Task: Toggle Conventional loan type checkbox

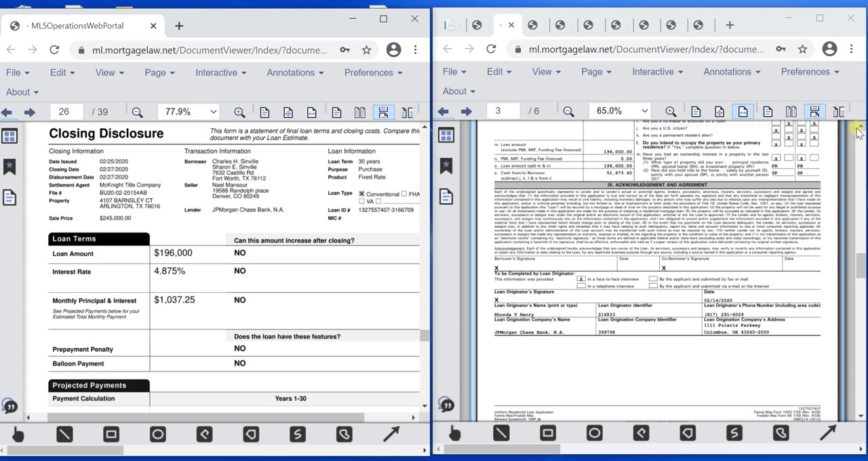Action: point(361,194)
